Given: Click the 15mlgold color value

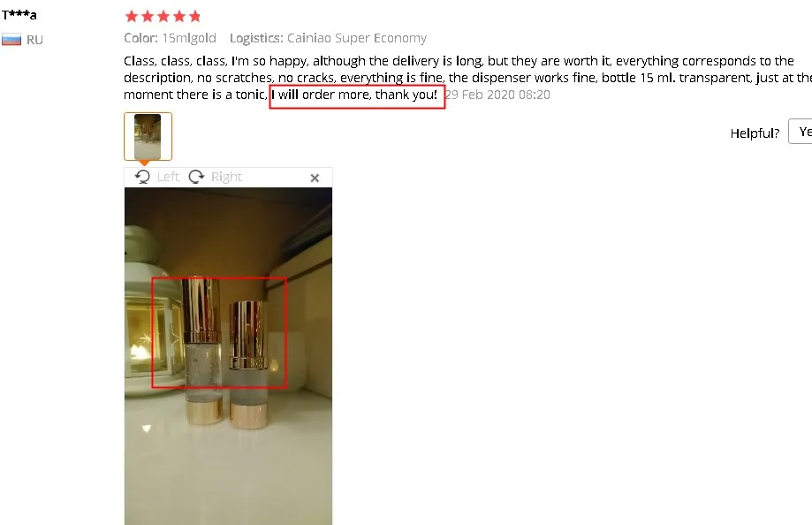Looking at the screenshot, I should click(x=189, y=38).
